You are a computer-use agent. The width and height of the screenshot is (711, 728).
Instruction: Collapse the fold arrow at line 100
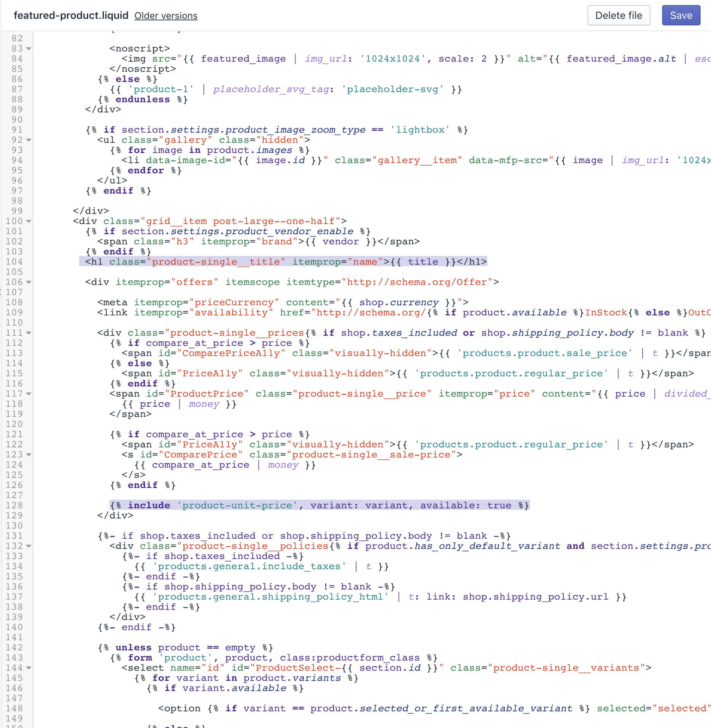[x=28, y=221]
